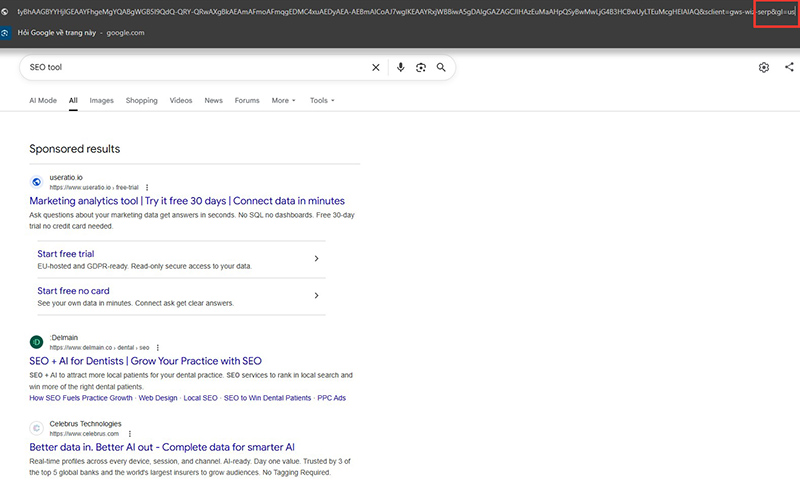The image size is (800, 484).
Task: Open Google Lens image search icon
Action: point(420,67)
